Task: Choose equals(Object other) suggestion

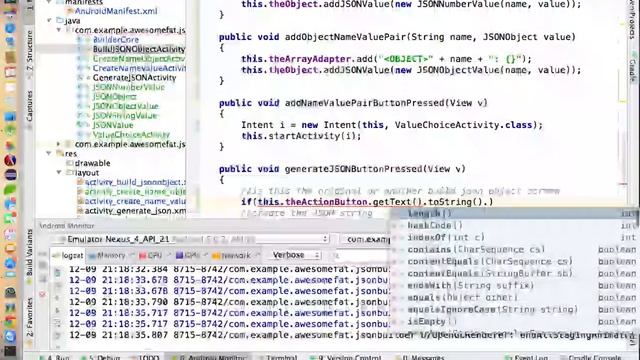Action: click(x=514, y=298)
